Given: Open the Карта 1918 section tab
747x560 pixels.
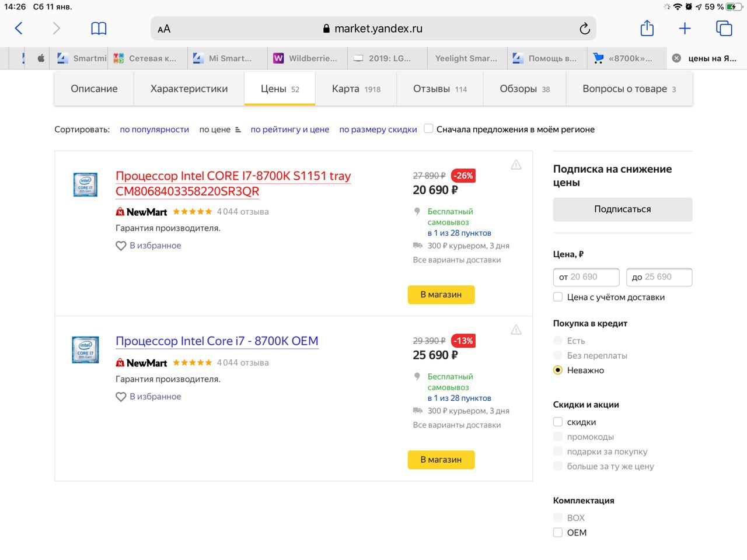Looking at the screenshot, I should point(356,89).
